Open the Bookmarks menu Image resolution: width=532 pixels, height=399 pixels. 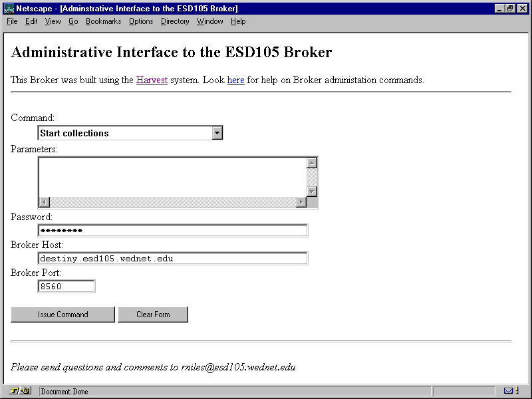point(103,21)
